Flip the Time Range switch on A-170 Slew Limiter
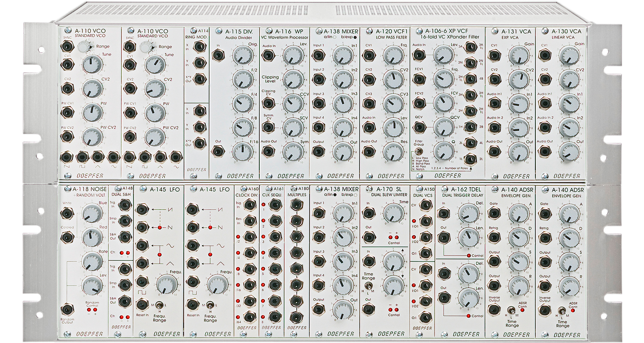 (368, 286)
